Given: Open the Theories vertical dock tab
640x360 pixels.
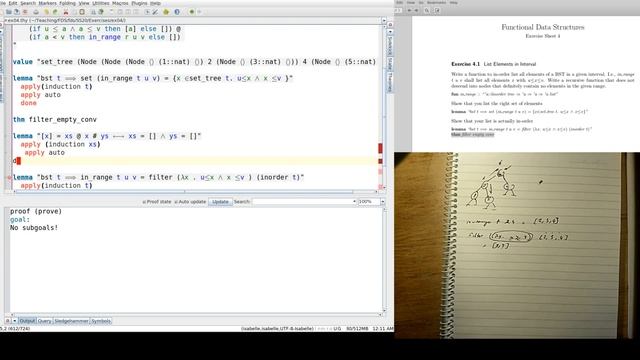Looking at the screenshot, I should click(x=390, y=82).
